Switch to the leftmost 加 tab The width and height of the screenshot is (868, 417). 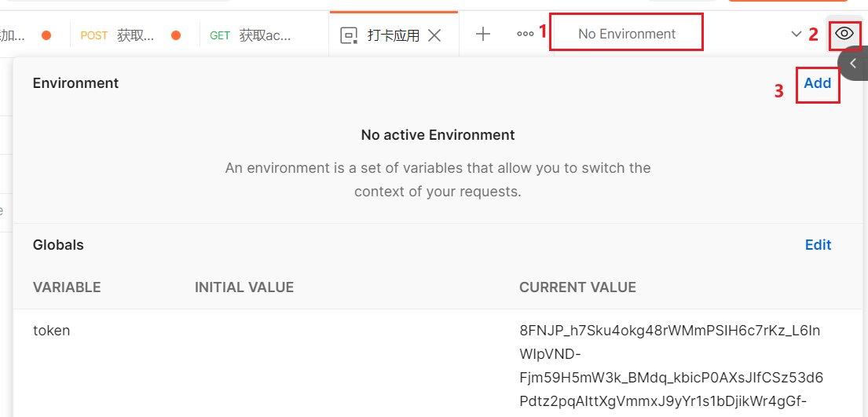click(14, 35)
